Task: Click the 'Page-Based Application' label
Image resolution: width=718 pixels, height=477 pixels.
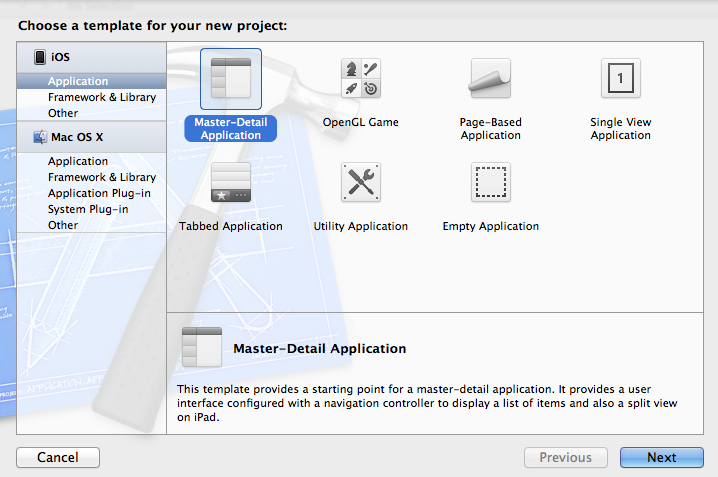Action: 490,129
